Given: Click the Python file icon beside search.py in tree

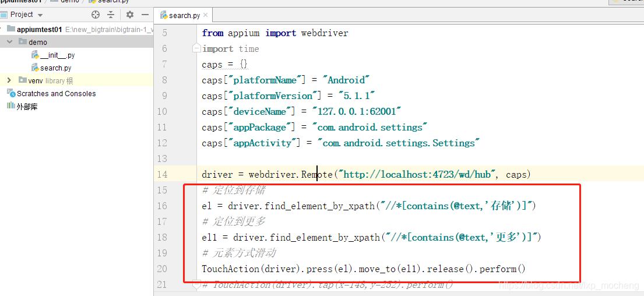Looking at the screenshot, I should coord(35,68).
